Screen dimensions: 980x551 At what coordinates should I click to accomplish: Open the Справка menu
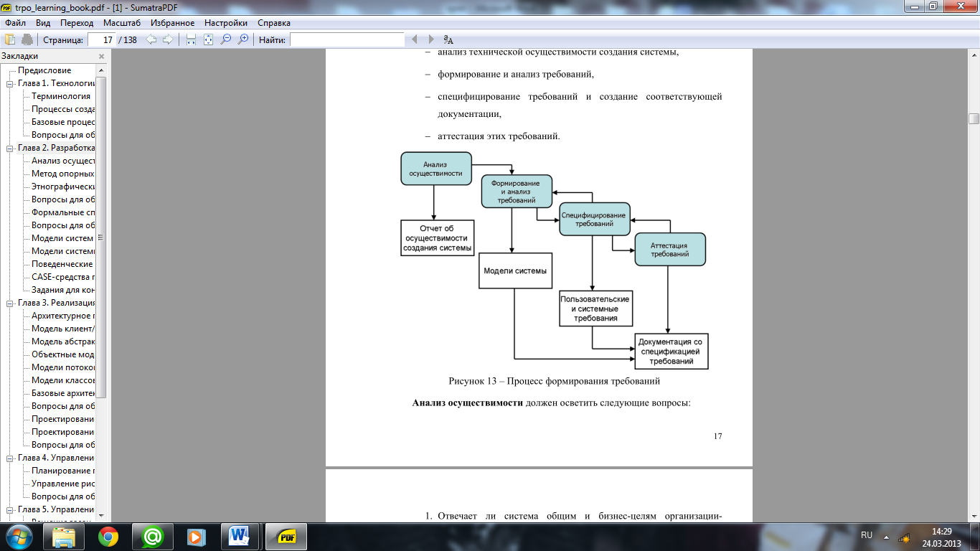coord(274,23)
